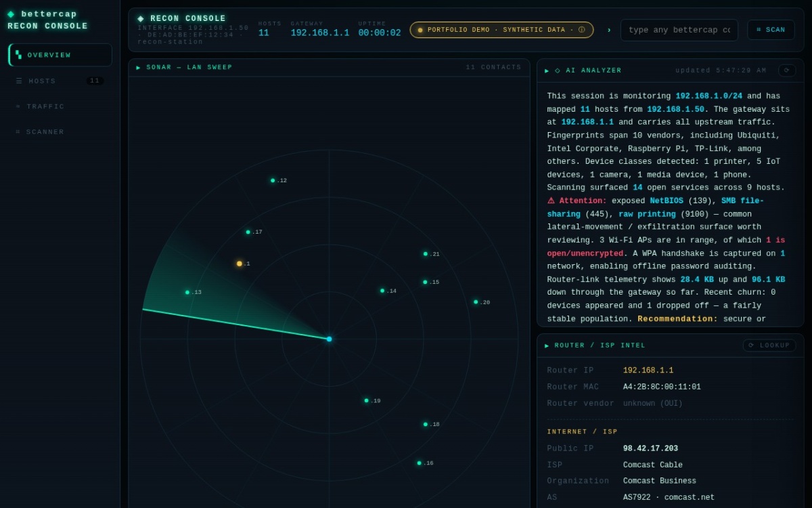Image resolution: width=812 pixels, height=508 pixels.
Task: Select host .16 on the sonar
Action: coord(420,463)
